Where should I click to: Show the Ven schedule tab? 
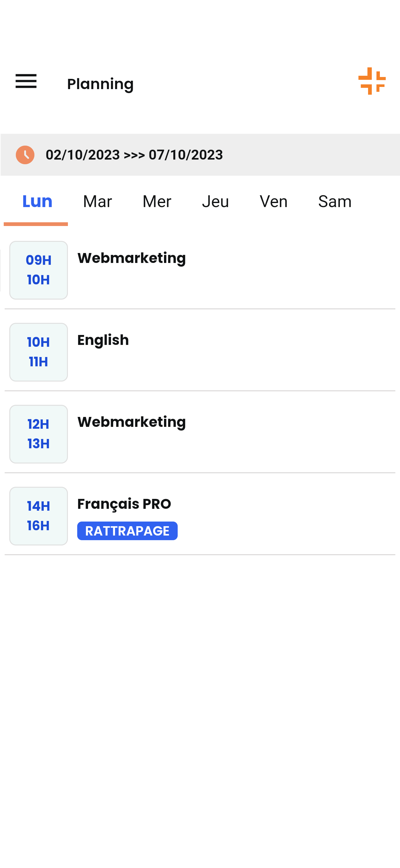click(273, 201)
